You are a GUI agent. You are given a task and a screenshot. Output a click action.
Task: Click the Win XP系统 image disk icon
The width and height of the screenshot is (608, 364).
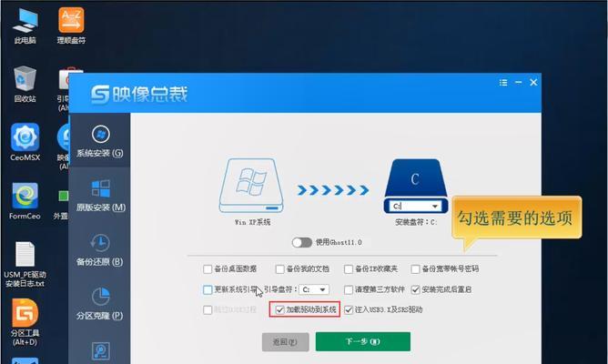tap(251, 186)
